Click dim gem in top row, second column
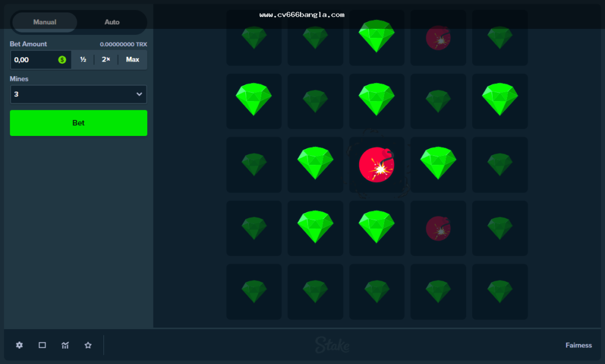Viewport: 605px width, 364px height. (315, 38)
